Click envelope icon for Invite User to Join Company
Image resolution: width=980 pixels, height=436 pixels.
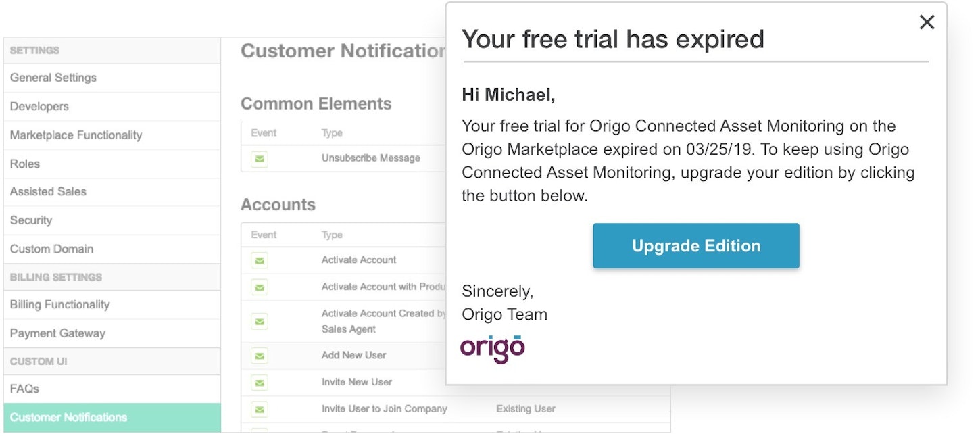(260, 410)
